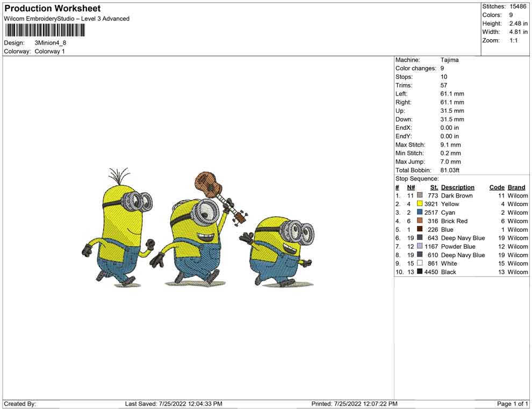This screenshot has width=532, height=409.
Task: Click the Max Stitch value 9.1 mm
Action: (x=450, y=145)
